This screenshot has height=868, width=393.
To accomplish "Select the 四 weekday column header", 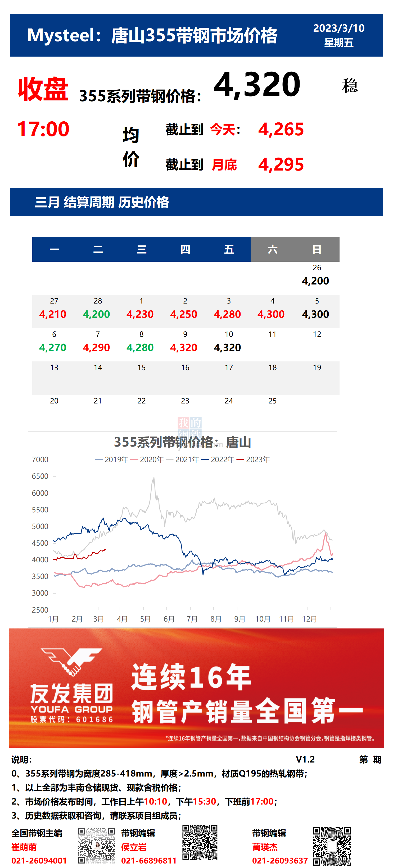I will point(185,249).
